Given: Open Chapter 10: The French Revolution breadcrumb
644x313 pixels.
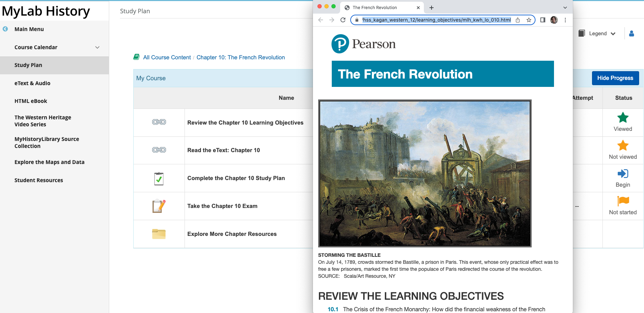Looking at the screenshot, I should click(x=241, y=57).
